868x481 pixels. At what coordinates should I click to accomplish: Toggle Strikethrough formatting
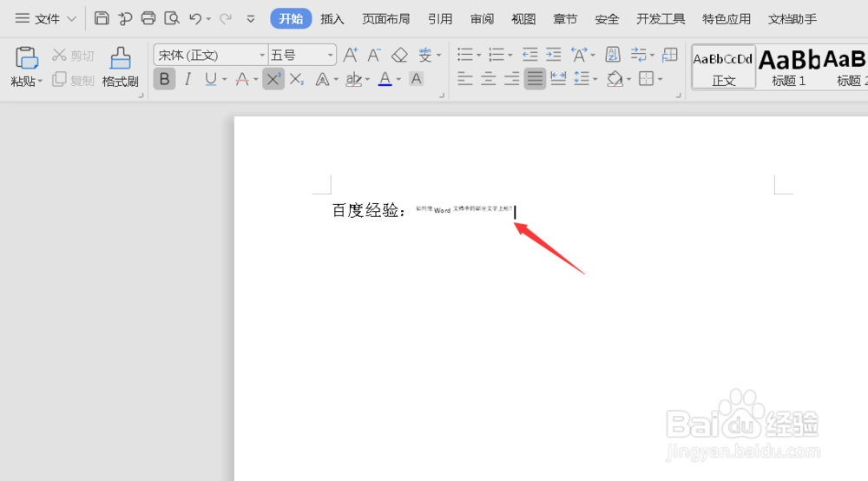pos(242,79)
